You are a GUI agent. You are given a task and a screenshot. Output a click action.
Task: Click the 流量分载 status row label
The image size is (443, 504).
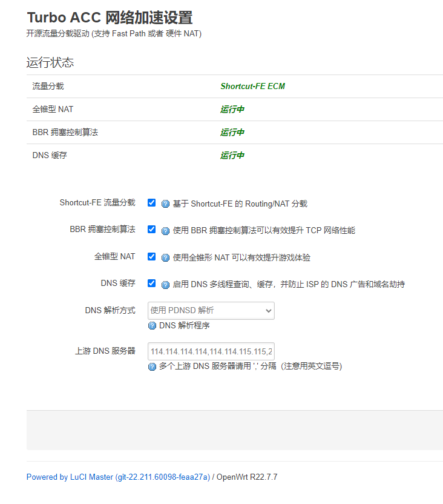coord(48,86)
